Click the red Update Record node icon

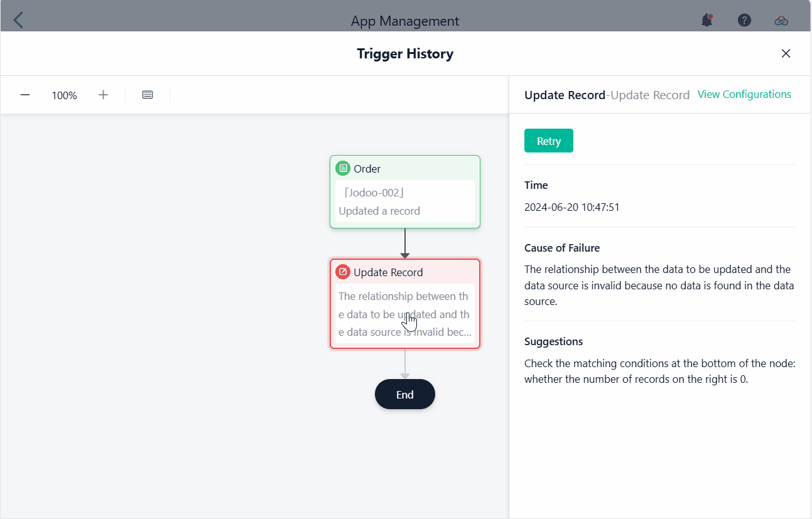click(x=343, y=272)
